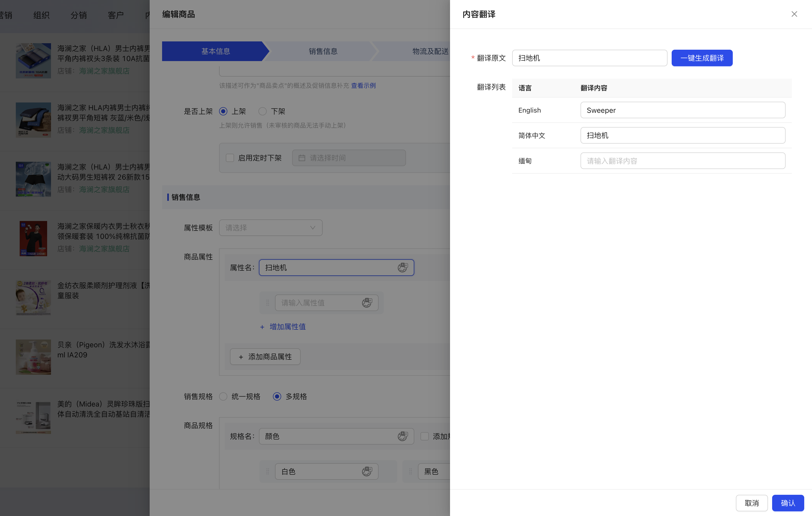This screenshot has width=812, height=516.
Task: Open the 属性模板 dropdown
Action: point(270,228)
